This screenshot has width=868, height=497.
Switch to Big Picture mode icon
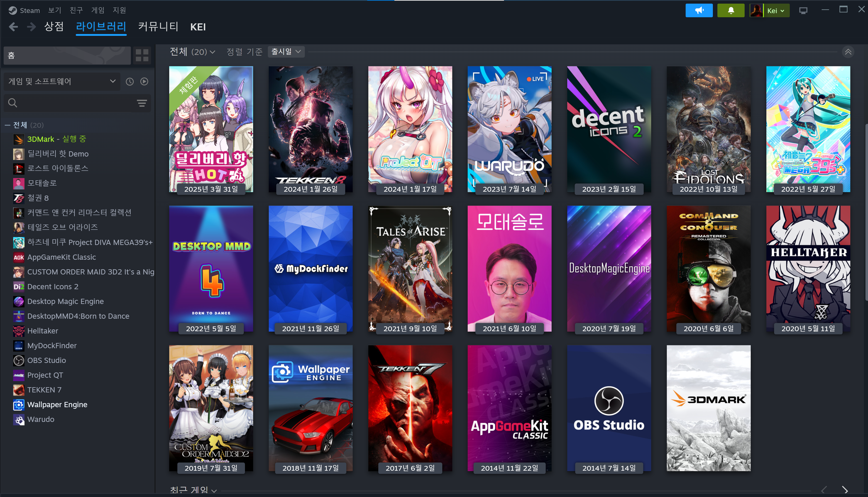coord(803,11)
